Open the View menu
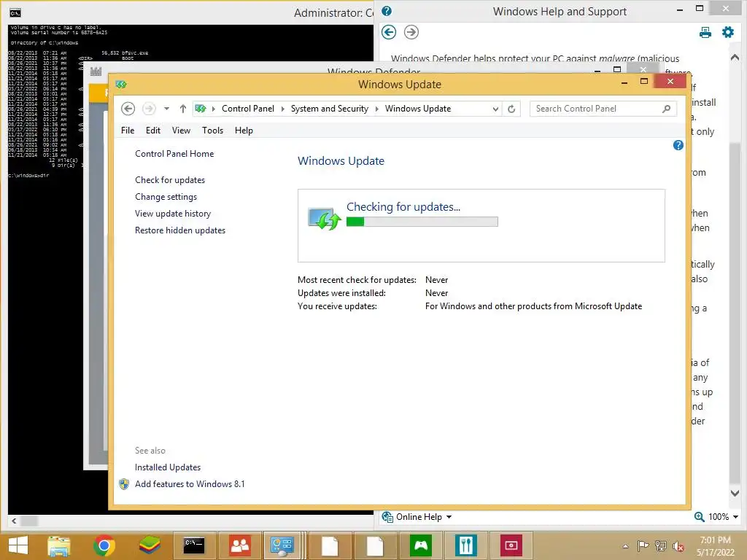Screen dimensions: 747x560 (x=181, y=131)
